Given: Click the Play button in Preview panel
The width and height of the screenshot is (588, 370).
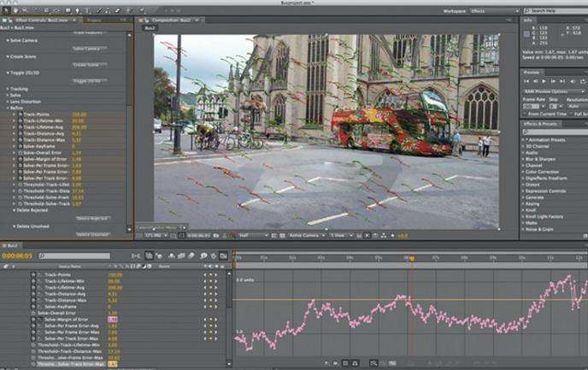Looking at the screenshot, I should click(x=544, y=81).
